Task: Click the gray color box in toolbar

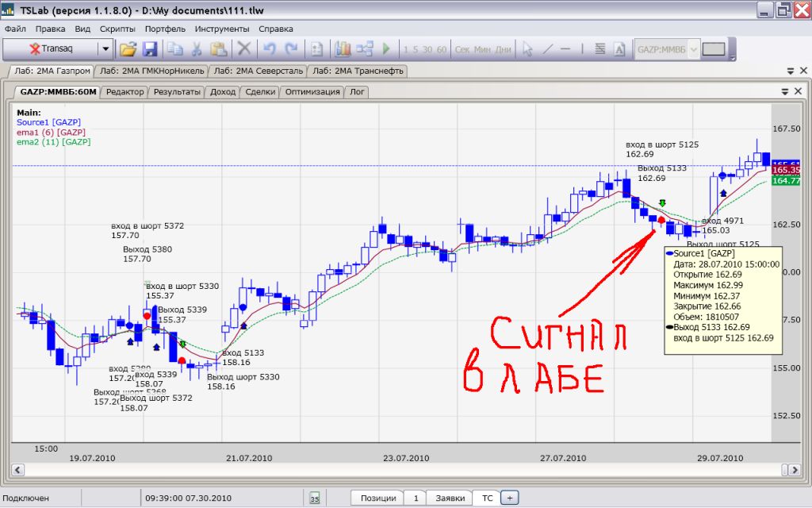Action: click(x=714, y=49)
